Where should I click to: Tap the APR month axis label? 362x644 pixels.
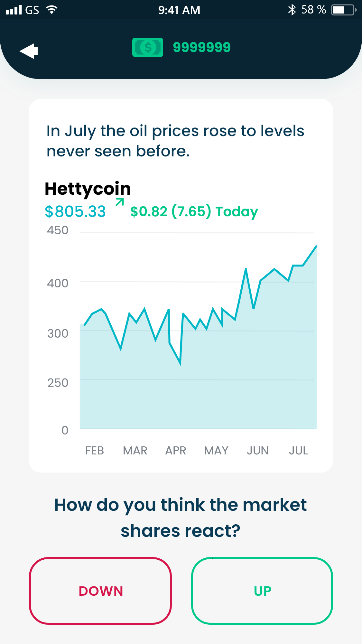tap(176, 451)
